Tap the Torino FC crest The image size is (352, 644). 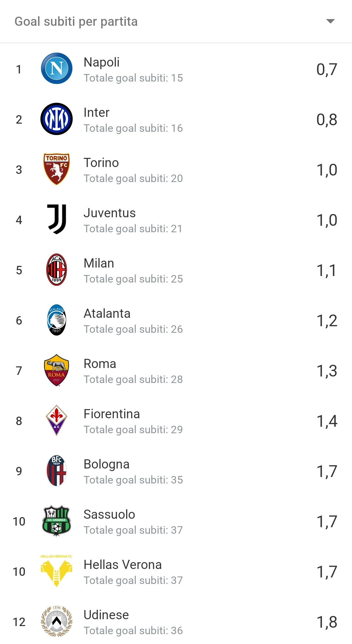click(57, 169)
